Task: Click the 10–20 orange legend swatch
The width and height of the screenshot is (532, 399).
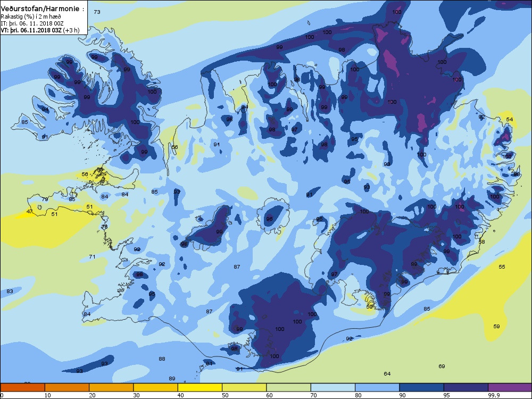Action: [x=67, y=387]
